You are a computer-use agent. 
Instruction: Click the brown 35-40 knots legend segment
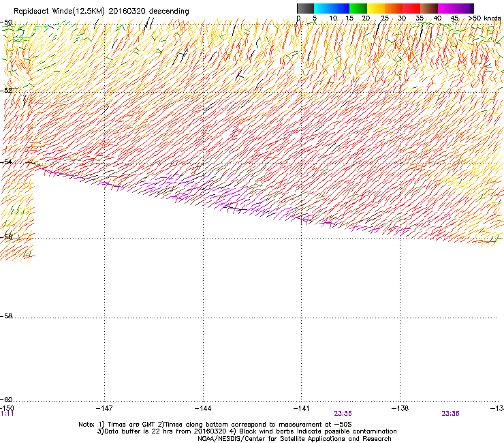[x=429, y=8]
